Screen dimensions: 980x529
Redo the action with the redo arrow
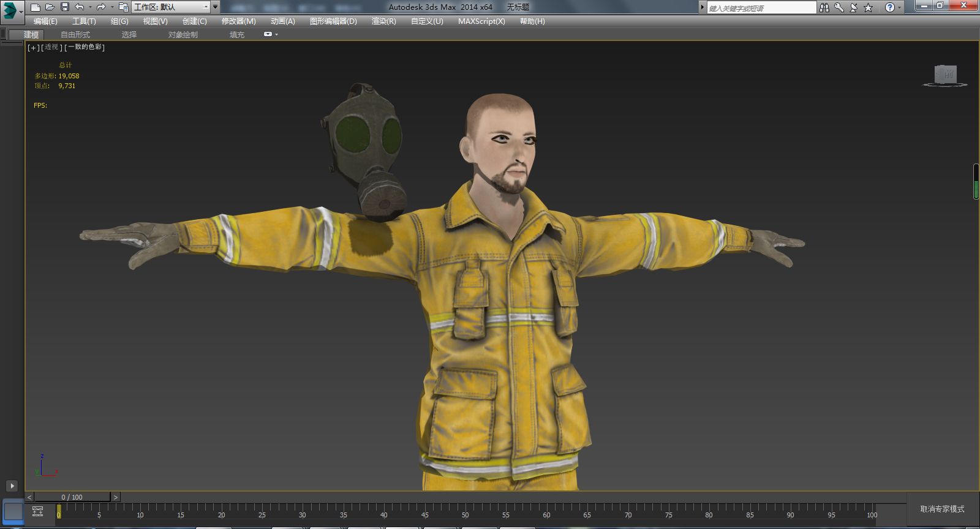pyautogui.click(x=101, y=7)
